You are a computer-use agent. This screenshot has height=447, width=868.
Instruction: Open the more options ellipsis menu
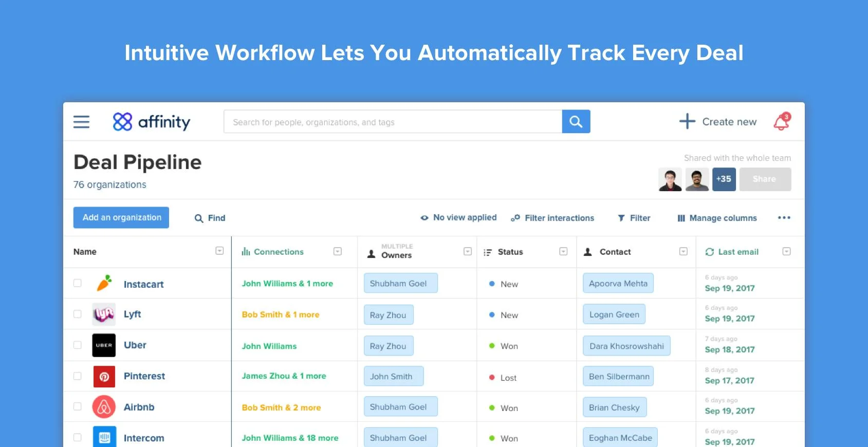point(784,218)
